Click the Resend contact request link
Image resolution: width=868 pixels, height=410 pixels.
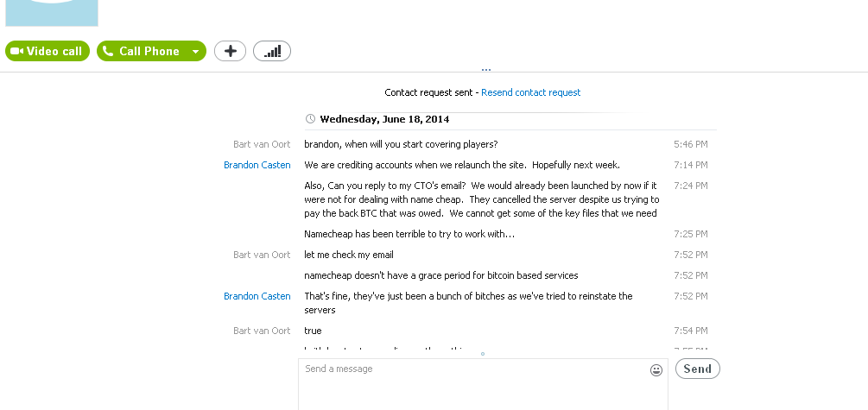coord(530,92)
